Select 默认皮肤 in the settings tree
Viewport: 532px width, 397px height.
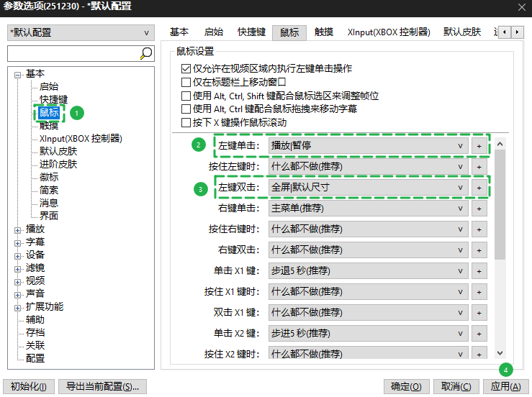pyautogui.click(x=58, y=151)
